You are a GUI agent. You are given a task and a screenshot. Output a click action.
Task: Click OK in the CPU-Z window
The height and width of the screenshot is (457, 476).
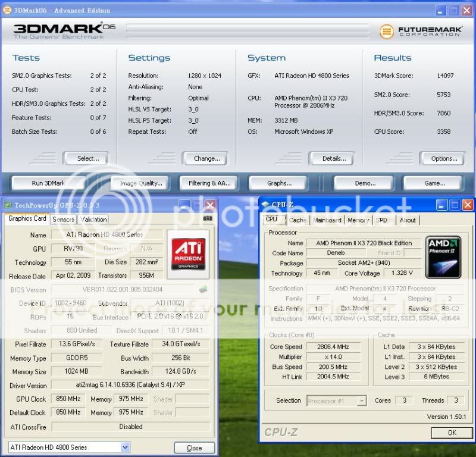click(x=452, y=433)
